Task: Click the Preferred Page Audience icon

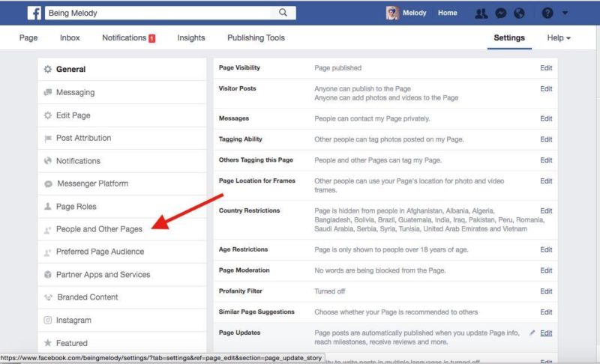Action: click(x=47, y=252)
